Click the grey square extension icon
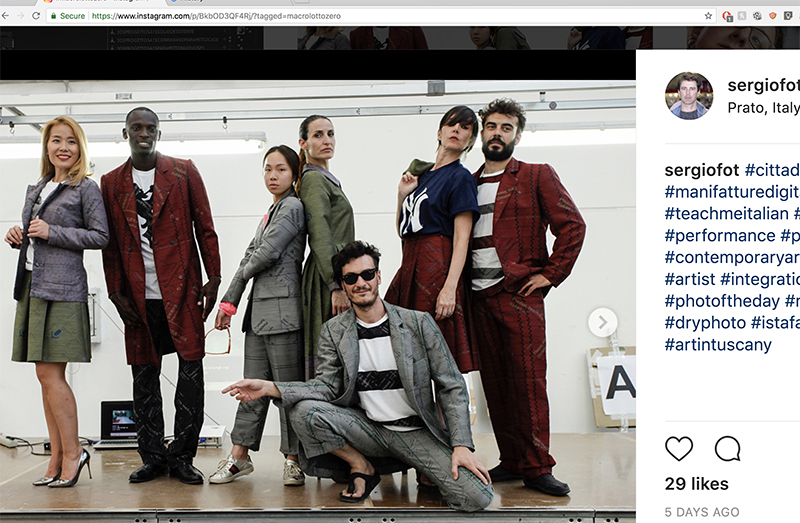The width and height of the screenshot is (800, 523). [743, 16]
